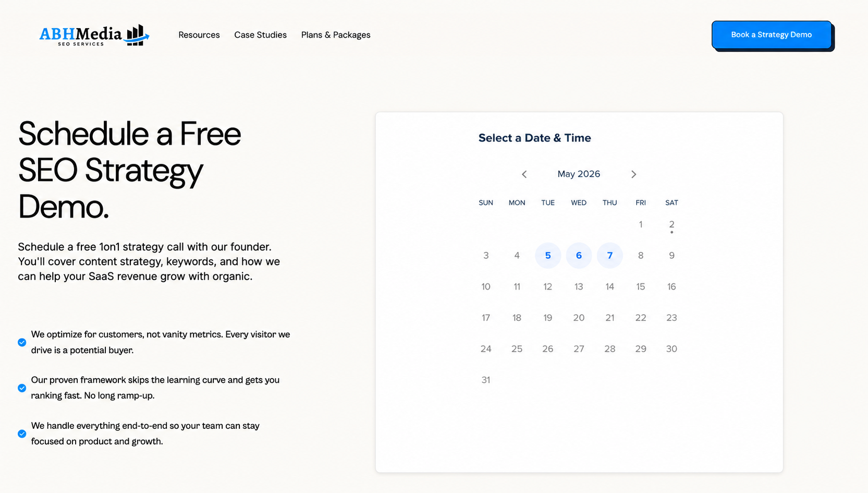Click the date 12 in calendar
Viewport: 868px width, 493px height.
(548, 287)
